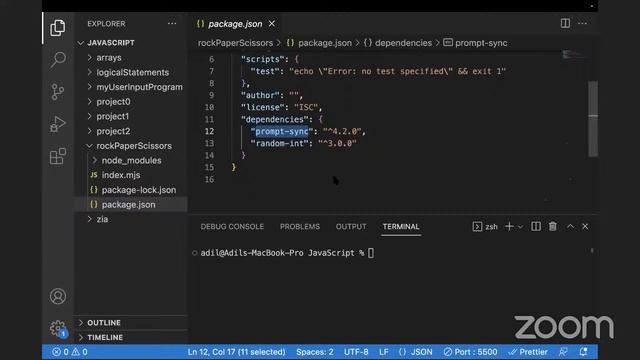
Task: Click the "random-int" text on line 13
Action: click(280, 143)
